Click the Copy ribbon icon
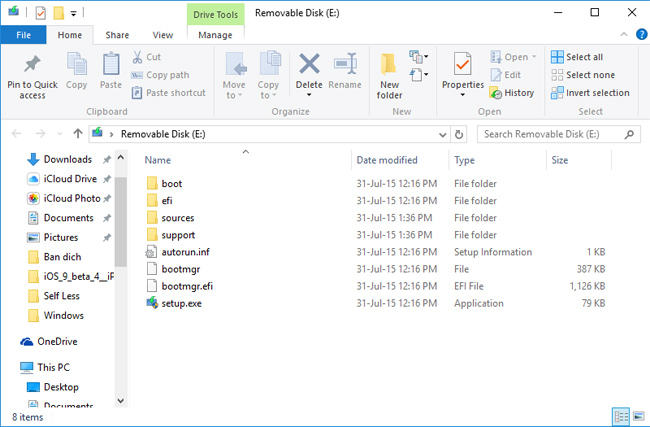This screenshot has height=427, width=650. (x=76, y=63)
